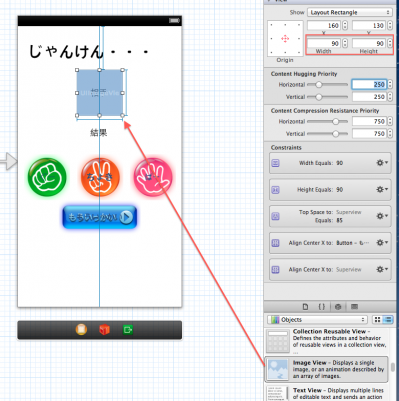Select the green Exit dock icon
Screen dimensions: 399x401
point(128,330)
